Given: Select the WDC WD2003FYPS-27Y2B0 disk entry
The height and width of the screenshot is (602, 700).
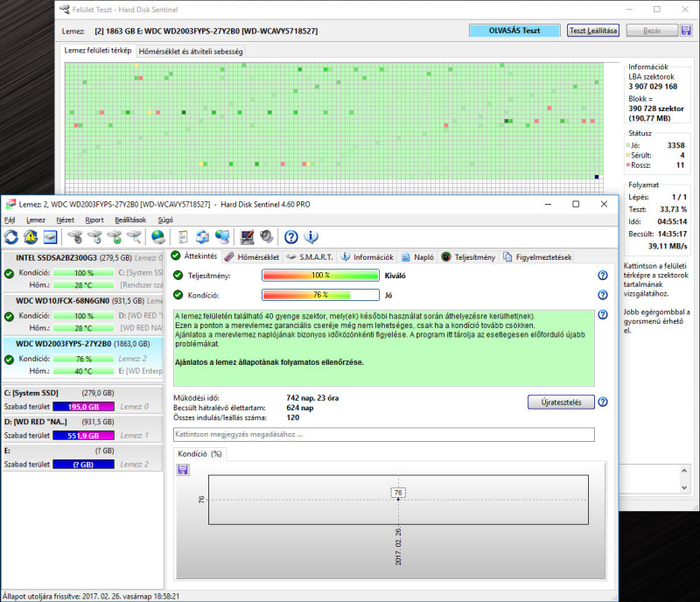Looking at the screenshot, I should [83, 357].
